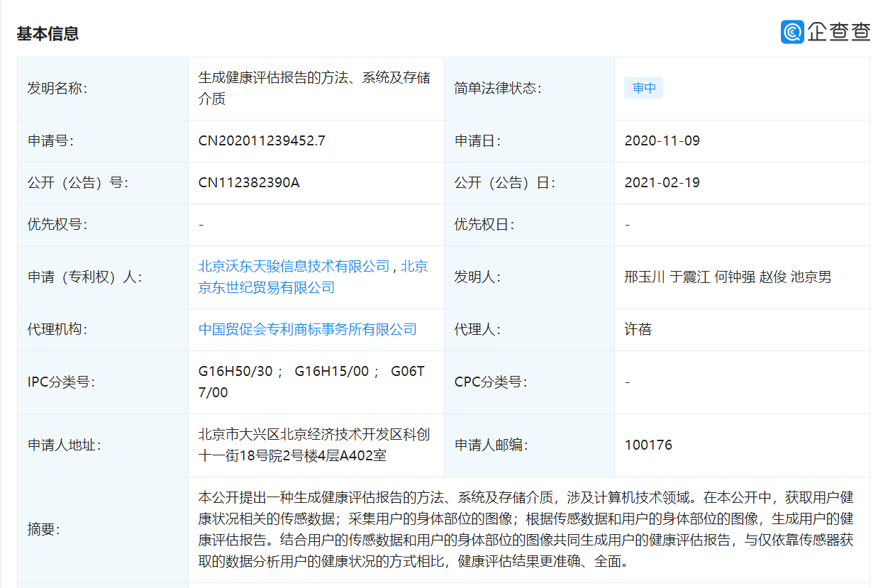Click the 代理机构 label cell
883x588 pixels.
pyautogui.click(x=103, y=330)
